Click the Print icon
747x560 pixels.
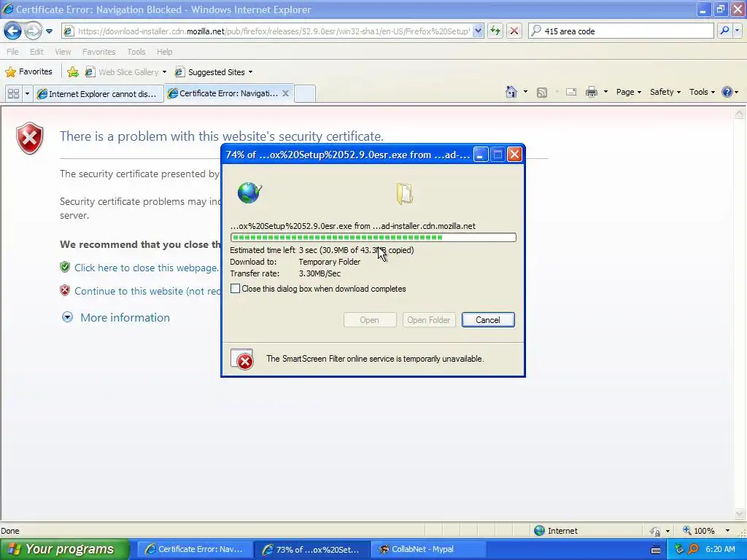click(x=591, y=92)
